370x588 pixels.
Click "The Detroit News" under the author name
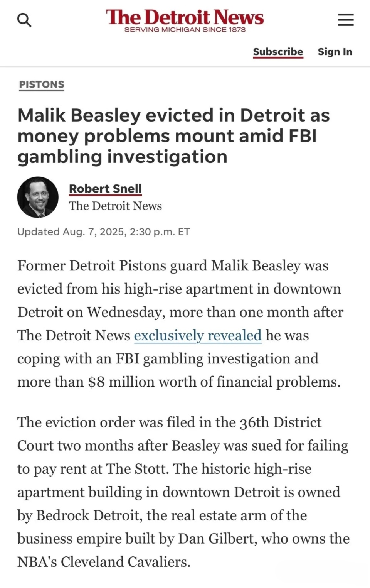click(115, 206)
